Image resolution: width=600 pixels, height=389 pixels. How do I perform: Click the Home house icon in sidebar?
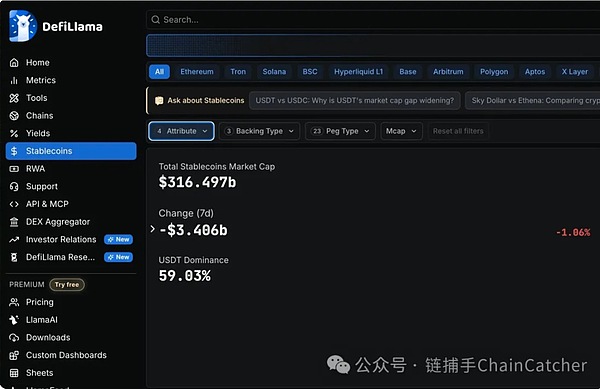pos(14,63)
